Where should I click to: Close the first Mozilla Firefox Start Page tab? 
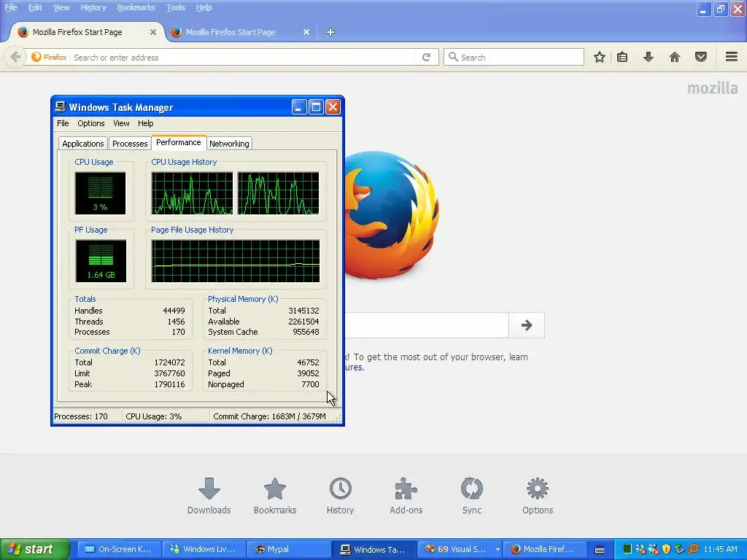(x=153, y=32)
